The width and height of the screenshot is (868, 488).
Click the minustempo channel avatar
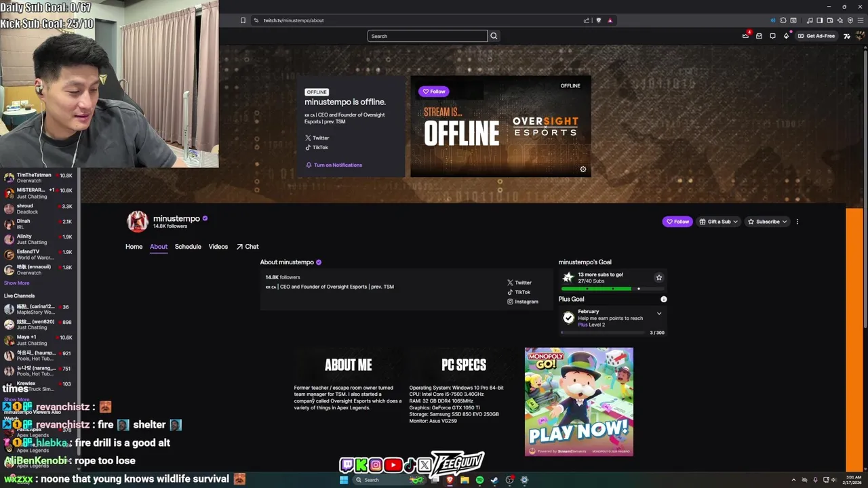coord(137,222)
